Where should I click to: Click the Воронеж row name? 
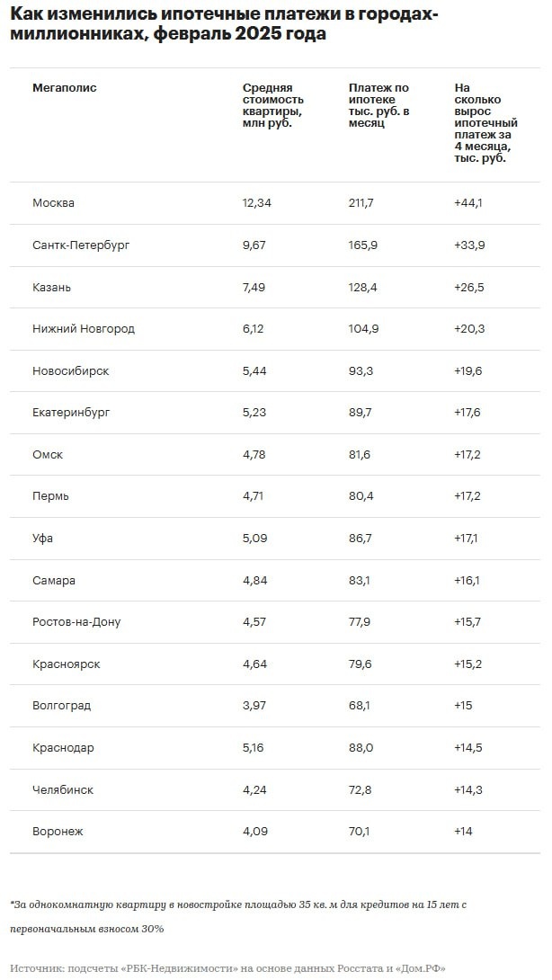click(x=58, y=832)
